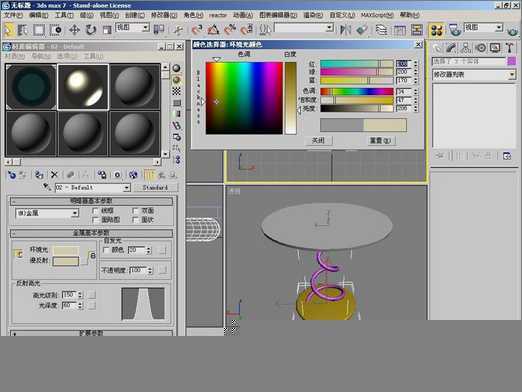Open the Schematic View icon

click(417, 30)
